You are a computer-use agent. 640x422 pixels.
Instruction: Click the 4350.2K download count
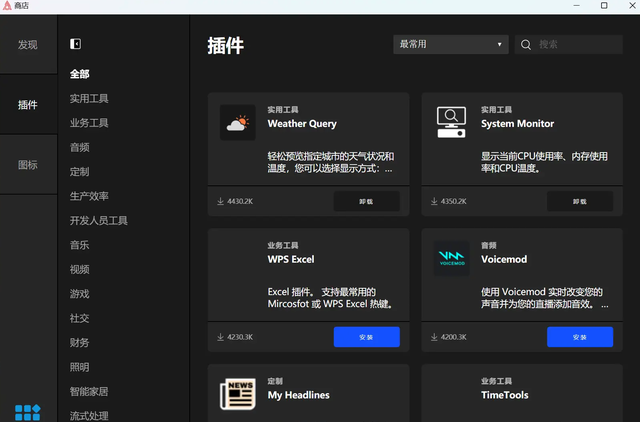point(453,201)
